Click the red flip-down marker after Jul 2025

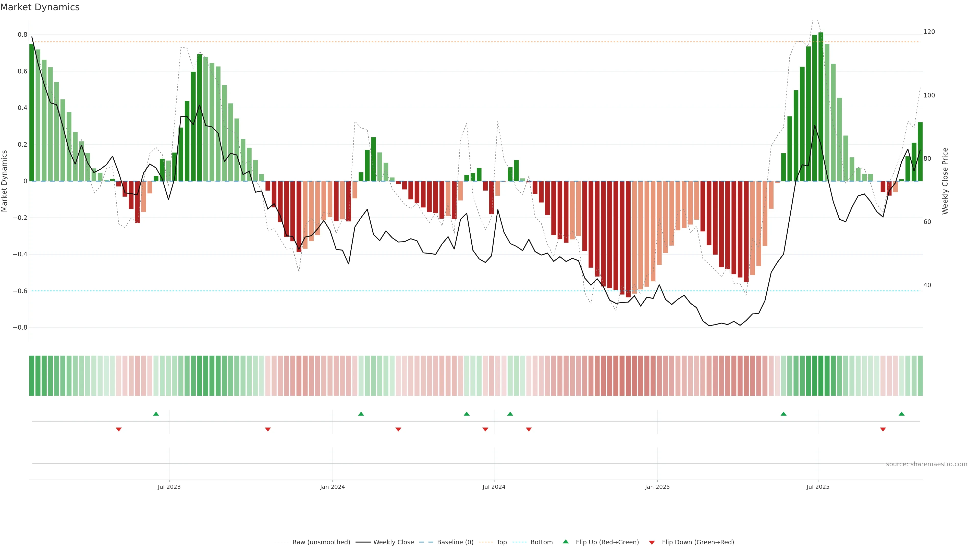point(883,429)
